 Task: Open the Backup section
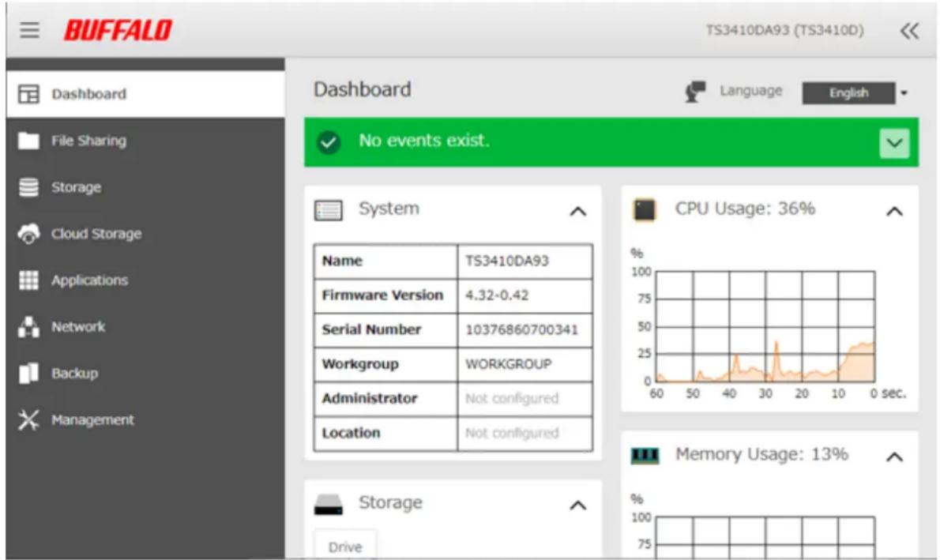click(145, 373)
